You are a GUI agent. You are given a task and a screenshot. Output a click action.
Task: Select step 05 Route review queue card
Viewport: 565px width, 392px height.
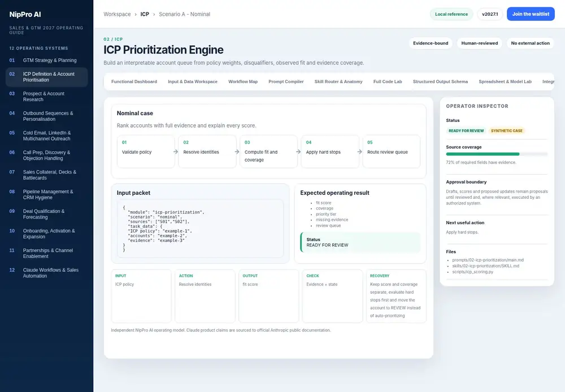392,152
